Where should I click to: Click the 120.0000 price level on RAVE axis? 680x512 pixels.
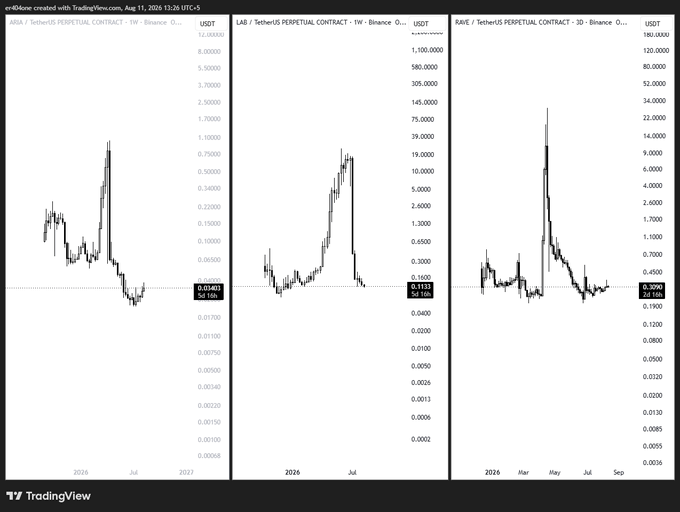tap(656, 50)
